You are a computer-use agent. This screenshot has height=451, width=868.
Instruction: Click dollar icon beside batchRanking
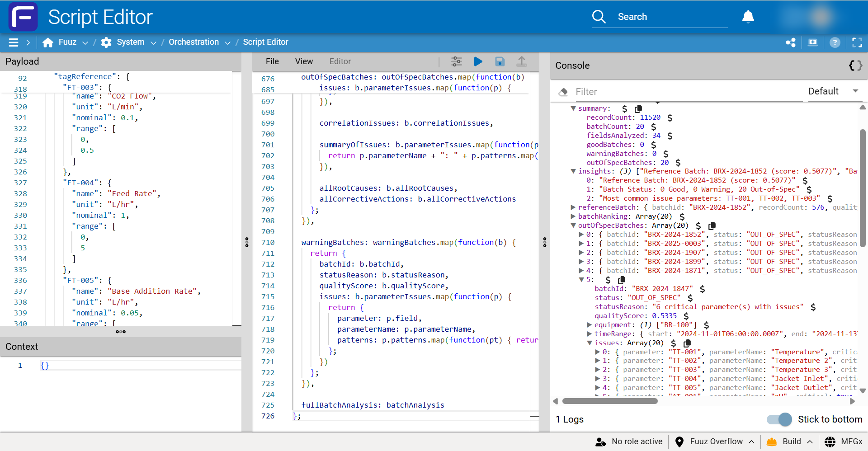click(682, 217)
